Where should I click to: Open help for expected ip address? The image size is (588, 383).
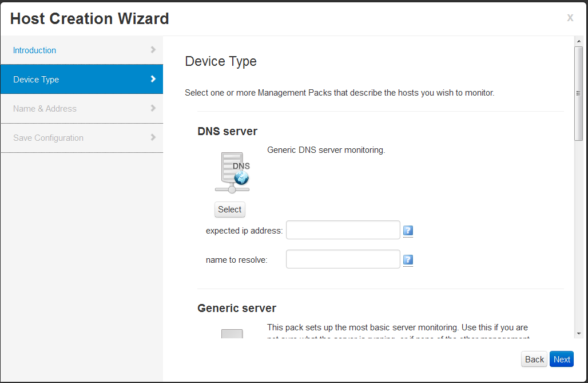(408, 231)
